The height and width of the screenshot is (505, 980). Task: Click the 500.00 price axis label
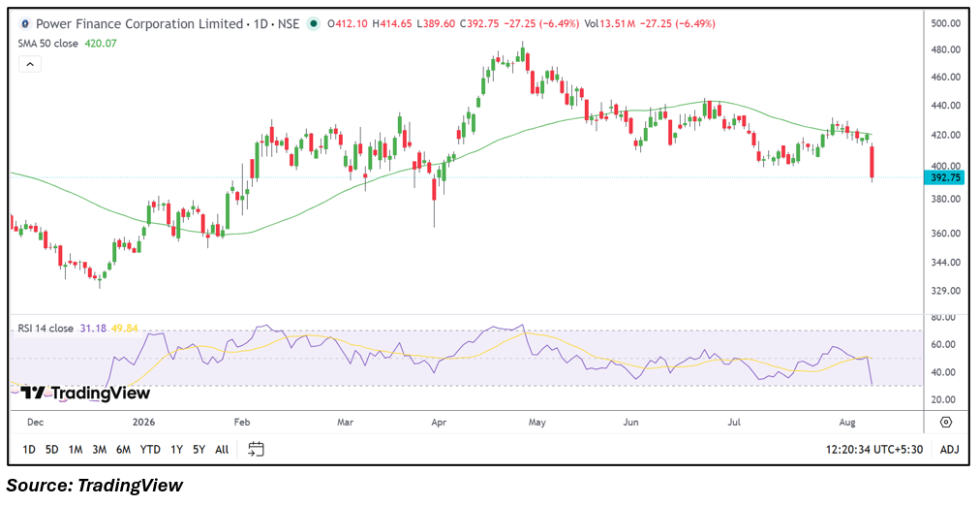click(945, 23)
